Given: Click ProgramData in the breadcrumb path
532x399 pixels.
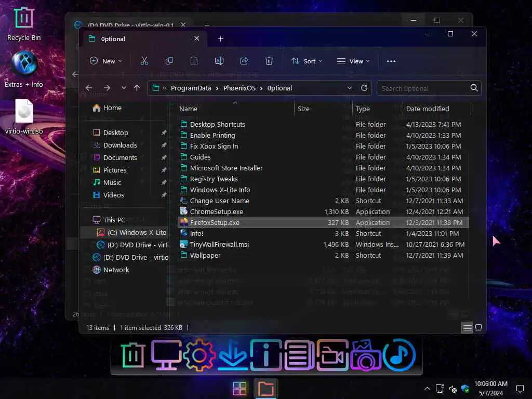Looking at the screenshot, I should (191, 88).
